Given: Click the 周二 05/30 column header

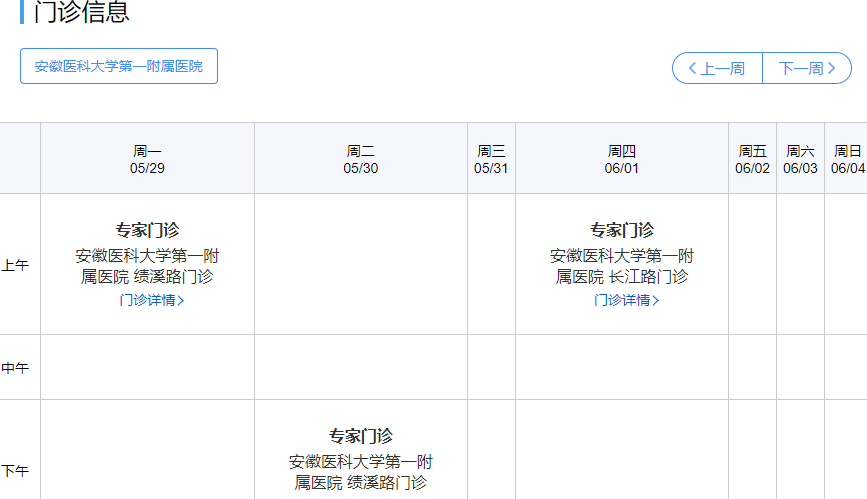Looking at the screenshot, I should point(361,159).
